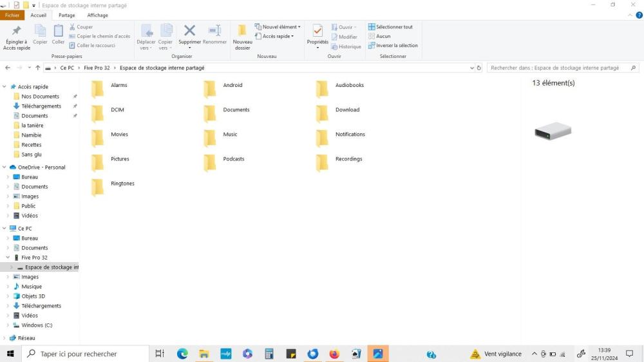Switch to Partage tab
Image resolution: width=644 pixels, height=362 pixels.
pos(66,15)
